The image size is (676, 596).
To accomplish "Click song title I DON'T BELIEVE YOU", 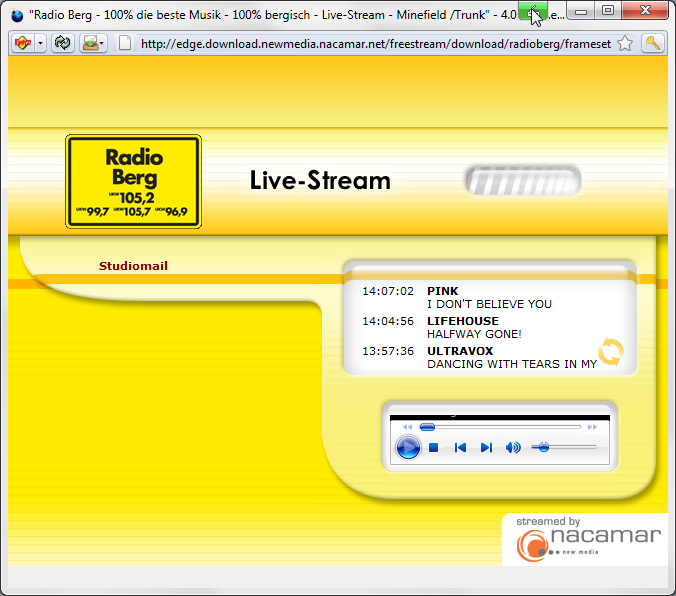I will coord(489,304).
